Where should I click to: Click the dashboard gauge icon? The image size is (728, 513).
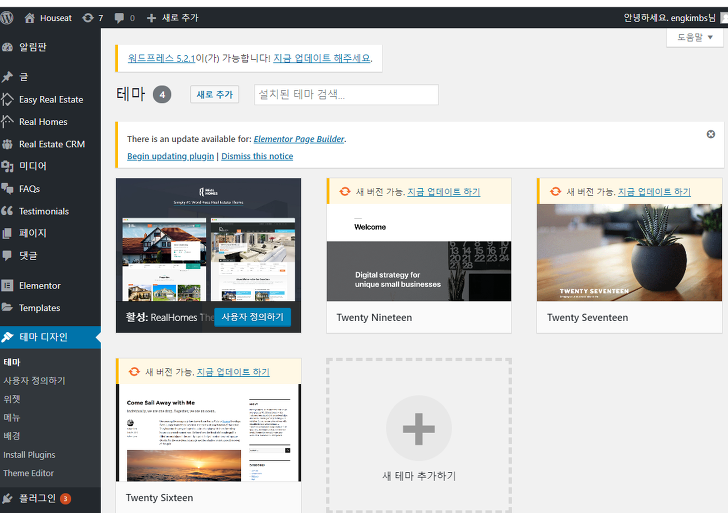(7, 47)
